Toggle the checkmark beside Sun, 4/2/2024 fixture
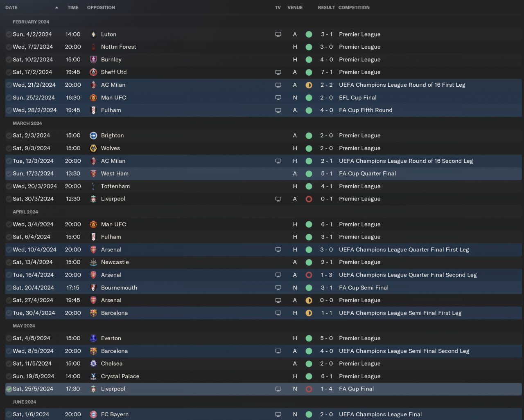The height and width of the screenshot is (420, 524). [x=9, y=35]
